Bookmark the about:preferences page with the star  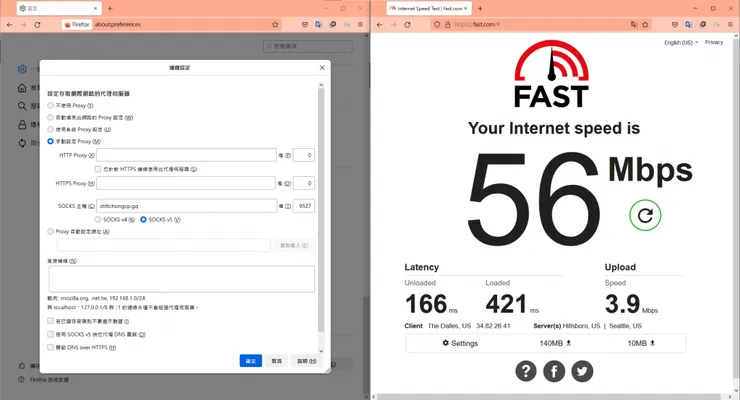275,25
